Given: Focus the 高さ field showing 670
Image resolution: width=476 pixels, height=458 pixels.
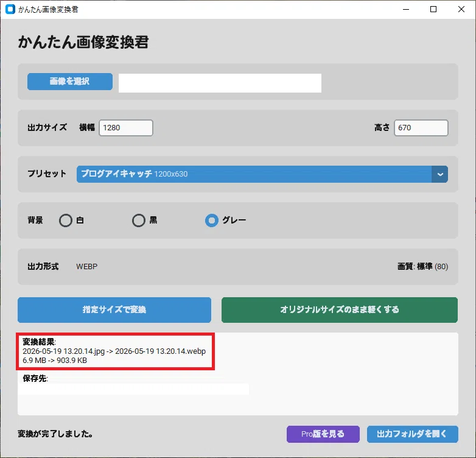Looking at the screenshot, I should tap(421, 127).
